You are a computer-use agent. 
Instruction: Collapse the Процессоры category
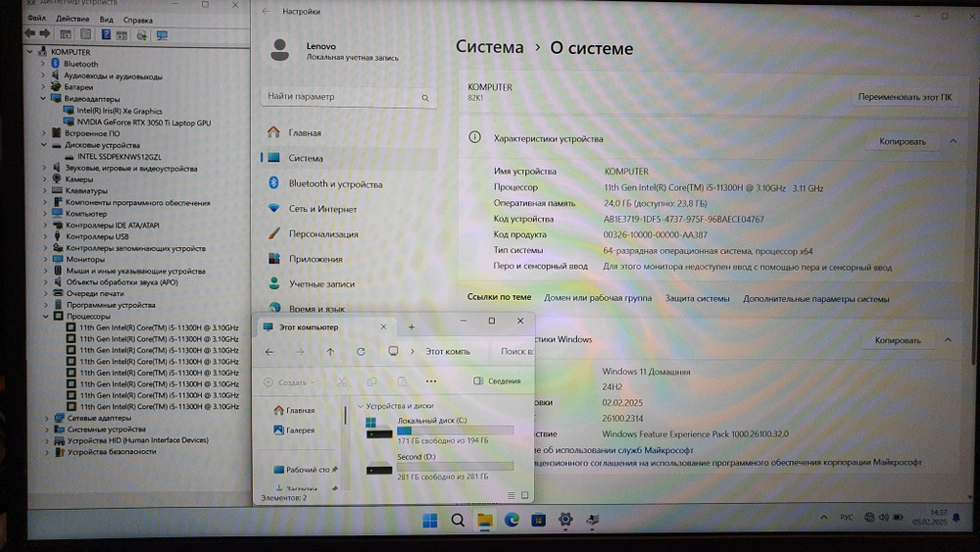46,317
